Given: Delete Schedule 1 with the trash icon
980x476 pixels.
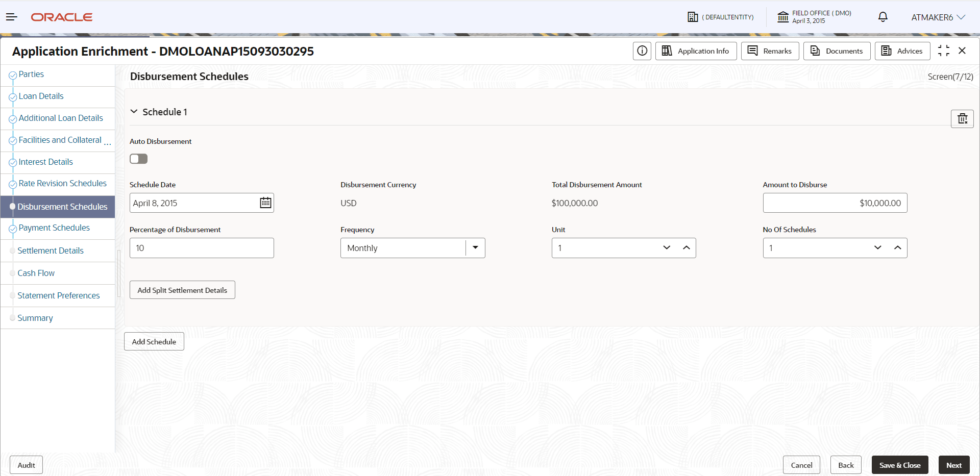Looking at the screenshot, I should coord(962,119).
